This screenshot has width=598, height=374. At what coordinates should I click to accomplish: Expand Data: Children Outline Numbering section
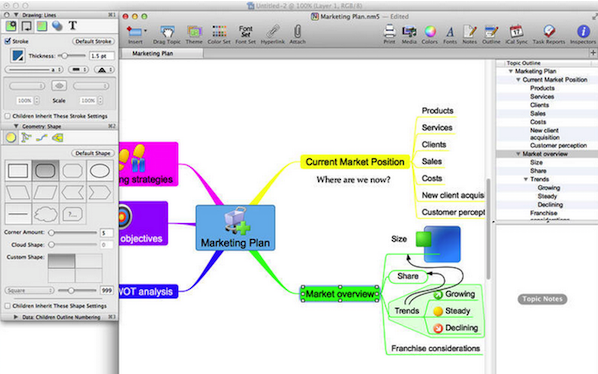pyautogui.click(x=16, y=317)
